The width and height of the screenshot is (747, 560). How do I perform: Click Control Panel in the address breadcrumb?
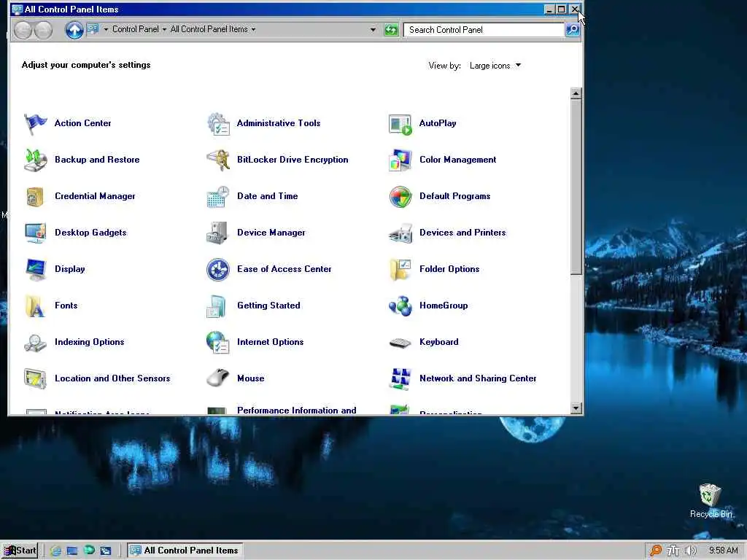(135, 29)
